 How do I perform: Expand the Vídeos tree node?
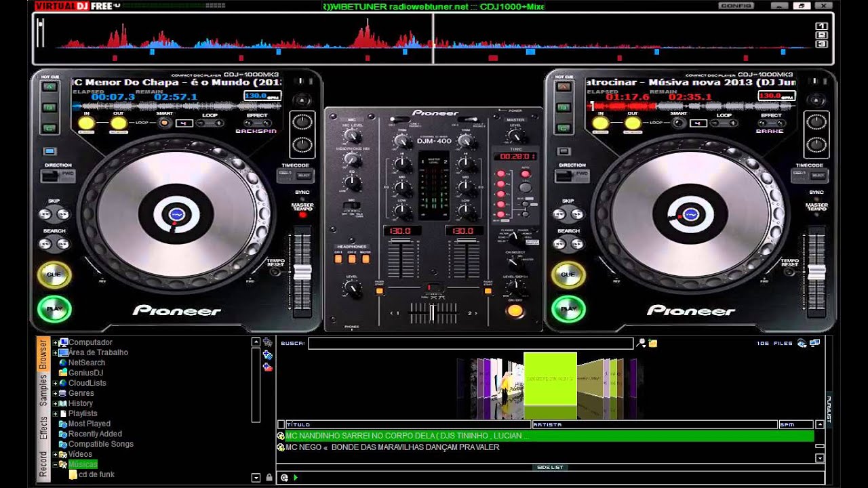point(56,454)
